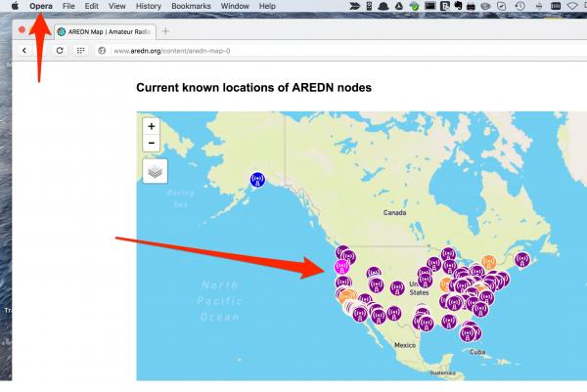Click the 'Current known locations of AREDN nodes' heading
Screen dimensions: 587x392
pyautogui.click(x=253, y=88)
